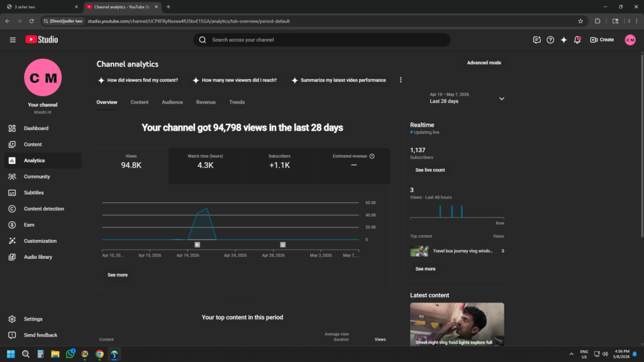Image resolution: width=644 pixels, height=362 pixels.
Task: Open the help question mark icon
Action: click(x=550, y=40)
